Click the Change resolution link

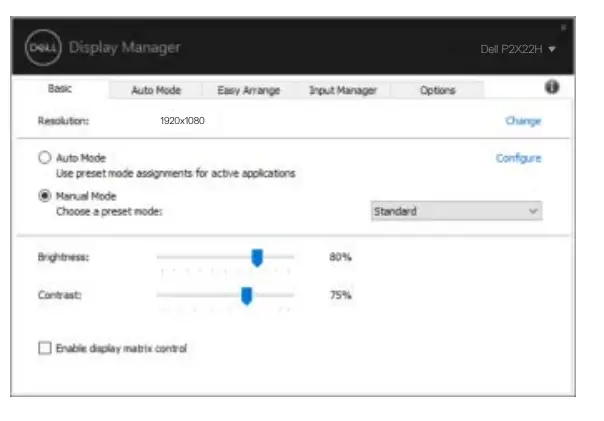pos(523,121)
